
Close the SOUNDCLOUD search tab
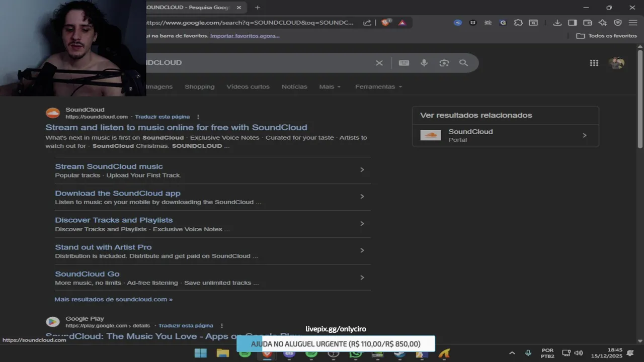click(x=239, y=8)
